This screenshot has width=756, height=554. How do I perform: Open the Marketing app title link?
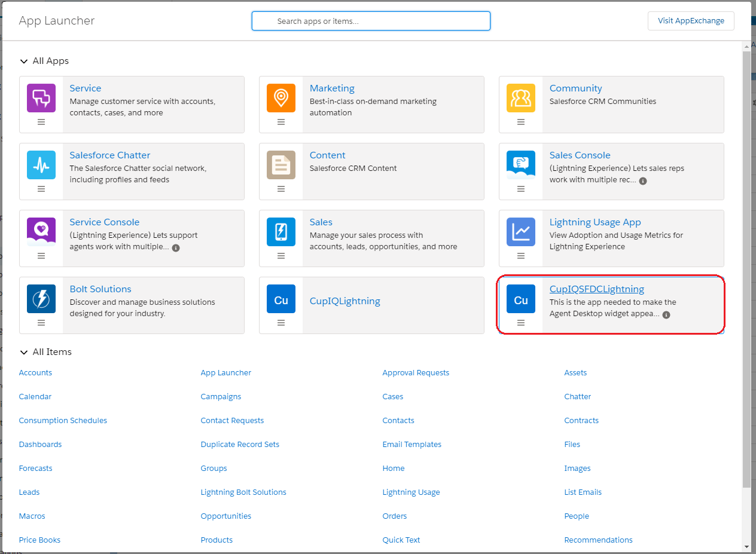[x=332, y=88]
